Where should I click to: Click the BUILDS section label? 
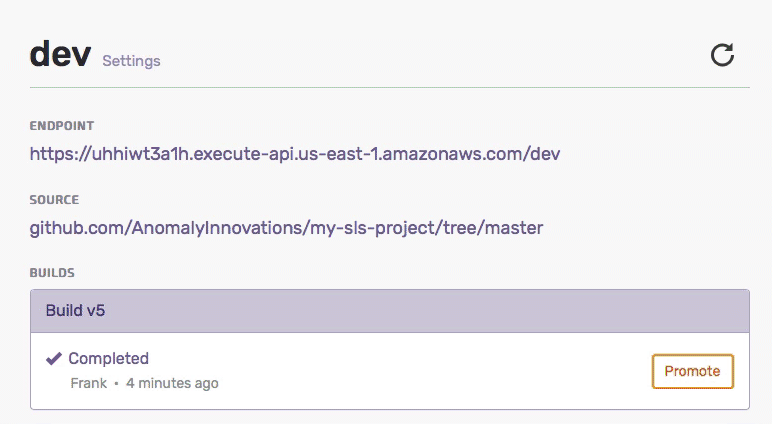click(52, 272)
